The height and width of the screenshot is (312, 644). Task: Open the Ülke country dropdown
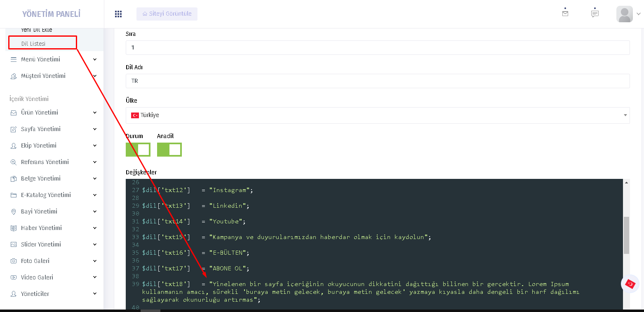tap(378, 115)
